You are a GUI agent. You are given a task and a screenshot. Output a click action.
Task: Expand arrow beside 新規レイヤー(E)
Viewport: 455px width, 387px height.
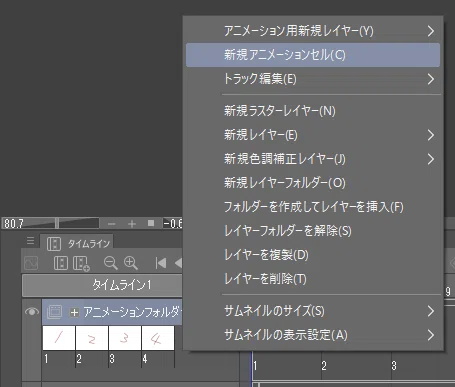[431, 135]
